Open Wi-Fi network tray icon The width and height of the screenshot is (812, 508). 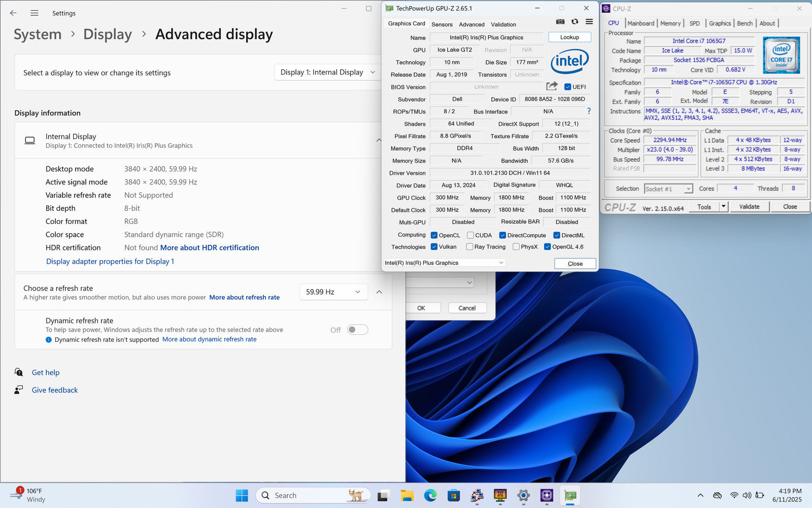pos(734,495)
